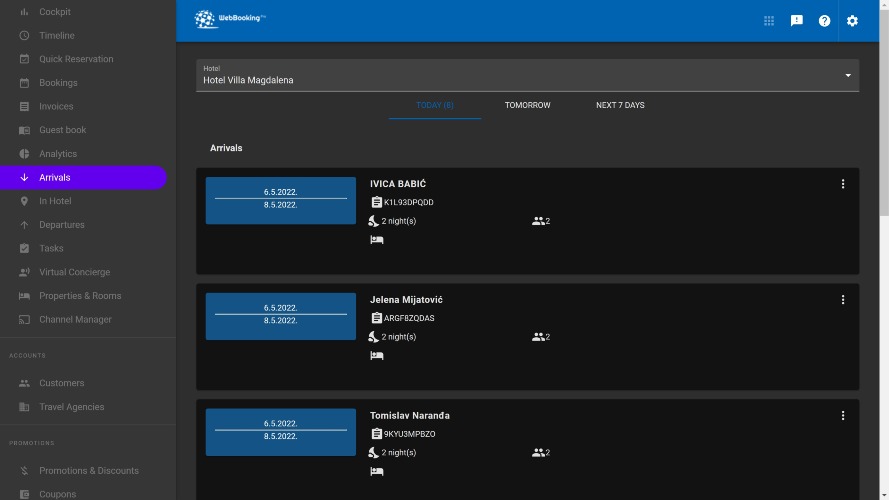Image resolution: width=889 pixels, height=500 pixels.
Task: Click date tile for Jelena Mijatović
Action: pyautogui.click(x=281, y=316)
